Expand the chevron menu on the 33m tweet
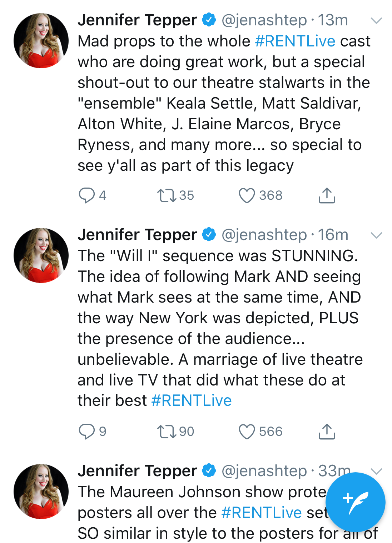The height and width of the screenshot is (543, 392). coord(376,471)
